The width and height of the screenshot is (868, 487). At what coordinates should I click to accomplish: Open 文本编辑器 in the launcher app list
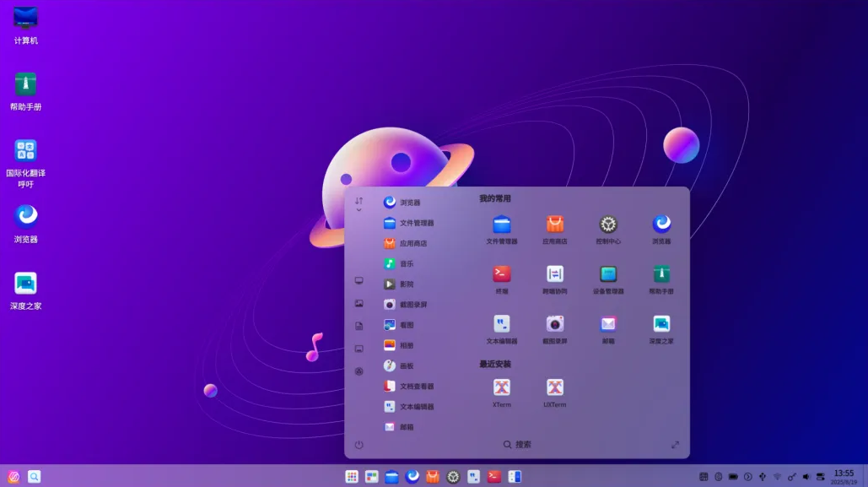[408, 407]
